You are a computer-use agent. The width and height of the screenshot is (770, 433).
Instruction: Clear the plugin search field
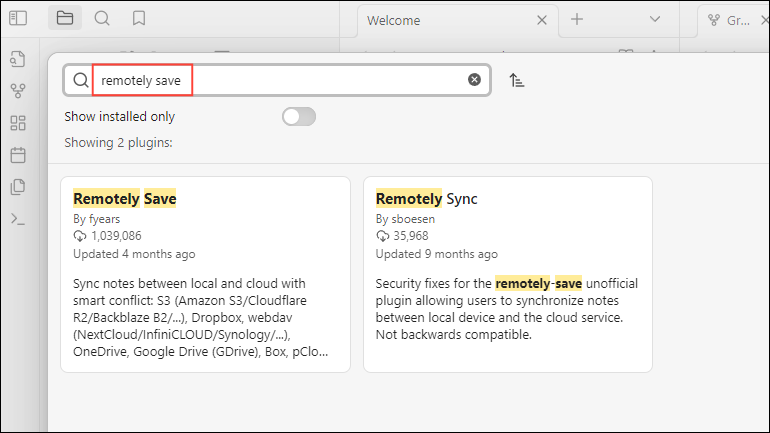[x=474, y=80]
